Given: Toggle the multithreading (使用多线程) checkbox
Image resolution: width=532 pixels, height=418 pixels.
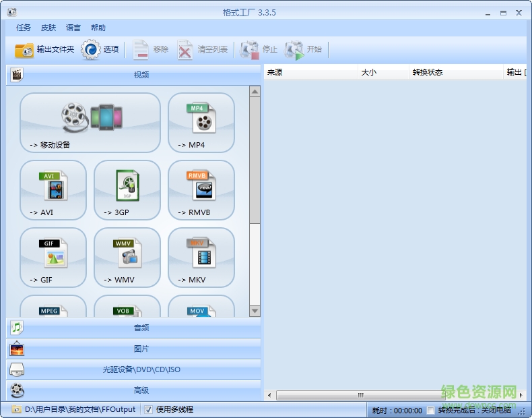Looking at the screenshot, I should [x=148, y=409].
